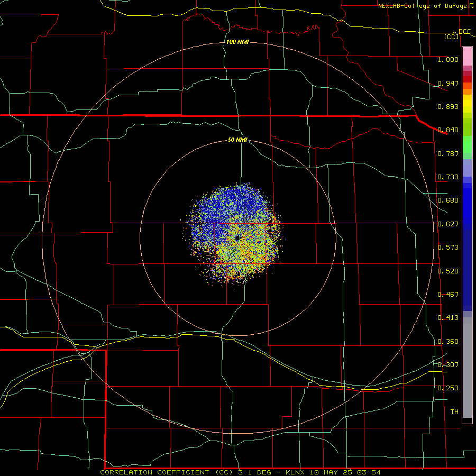Image resolution: width=476 pixels, height=476 pixels.
Task: Click the DCC product label
Action: (464, 32)
